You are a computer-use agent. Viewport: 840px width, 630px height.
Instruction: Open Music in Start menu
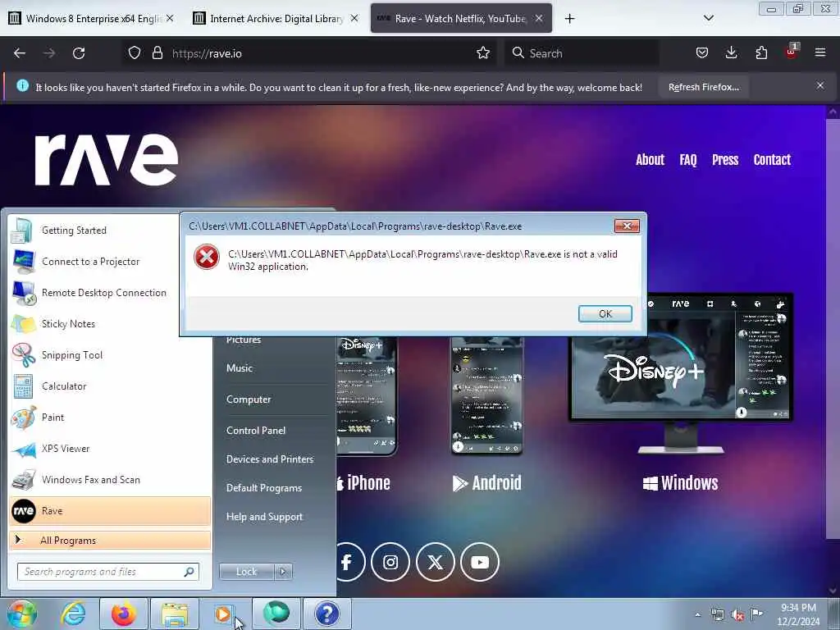tap(239, 368)
